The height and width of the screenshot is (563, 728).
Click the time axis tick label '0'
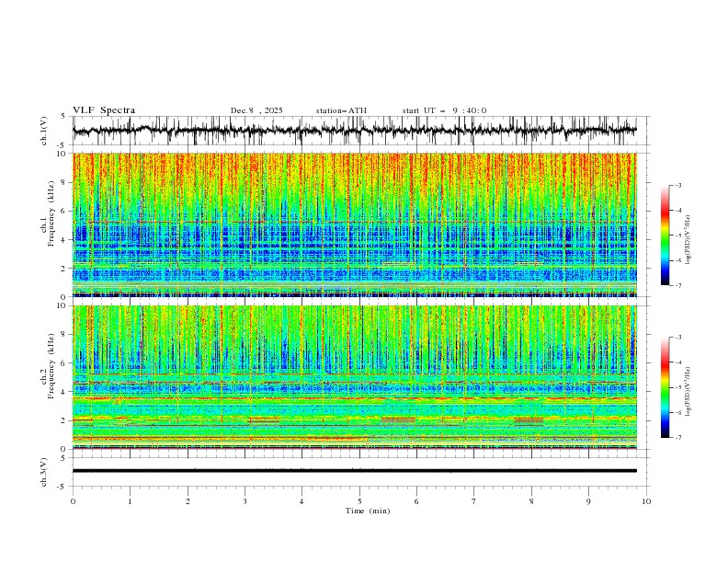73,501
